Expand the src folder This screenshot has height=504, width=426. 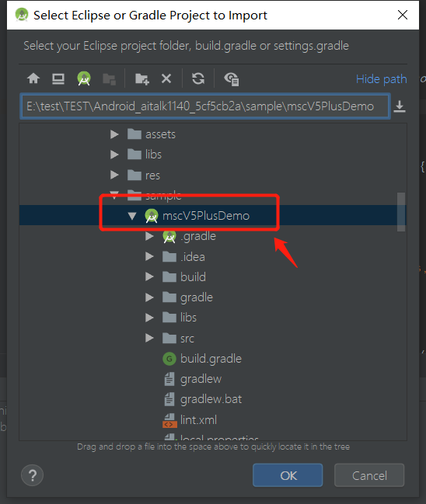149,338
